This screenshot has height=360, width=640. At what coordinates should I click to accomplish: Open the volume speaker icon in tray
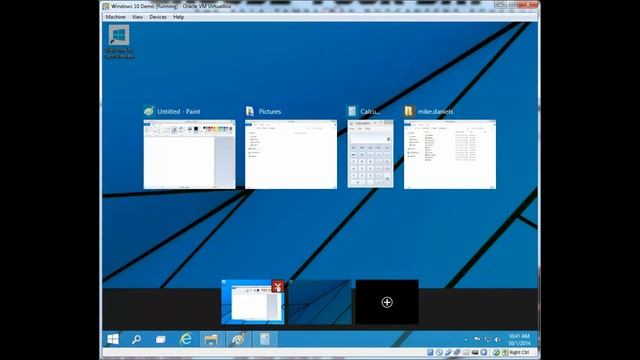tap(497, 340)
